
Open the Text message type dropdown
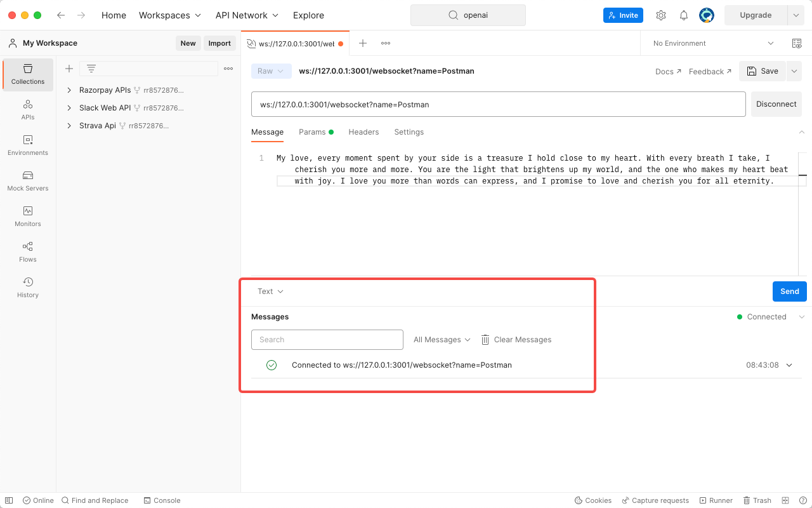coord(269,291)
